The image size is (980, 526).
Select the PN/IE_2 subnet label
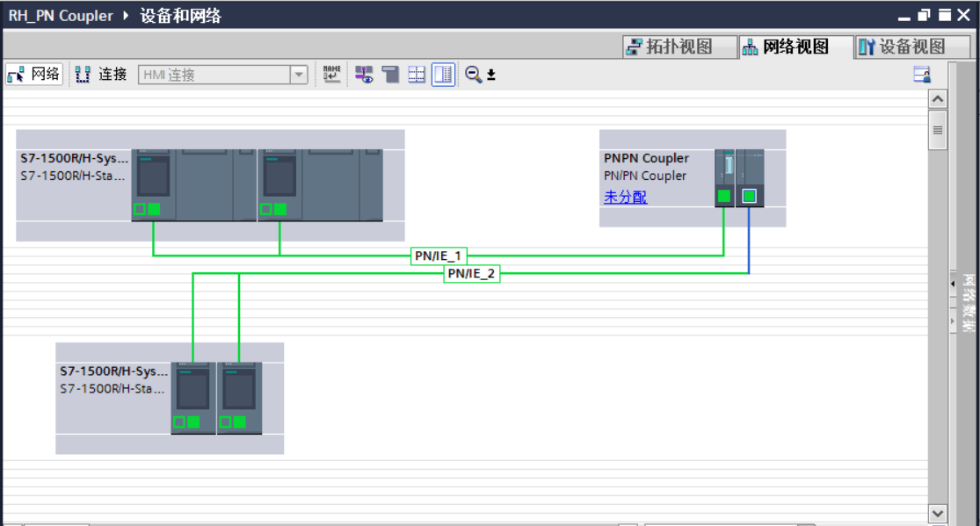(471, 274)
